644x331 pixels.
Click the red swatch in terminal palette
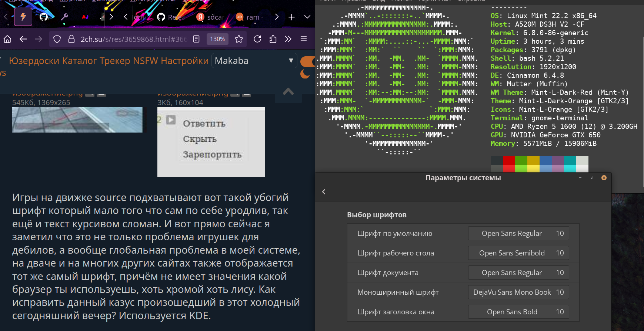(509, 160)
